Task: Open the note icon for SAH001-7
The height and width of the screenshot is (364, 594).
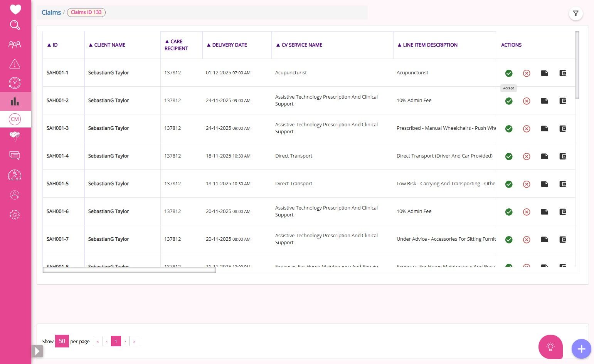Action: pyautogui.click(x=544, y=239)
